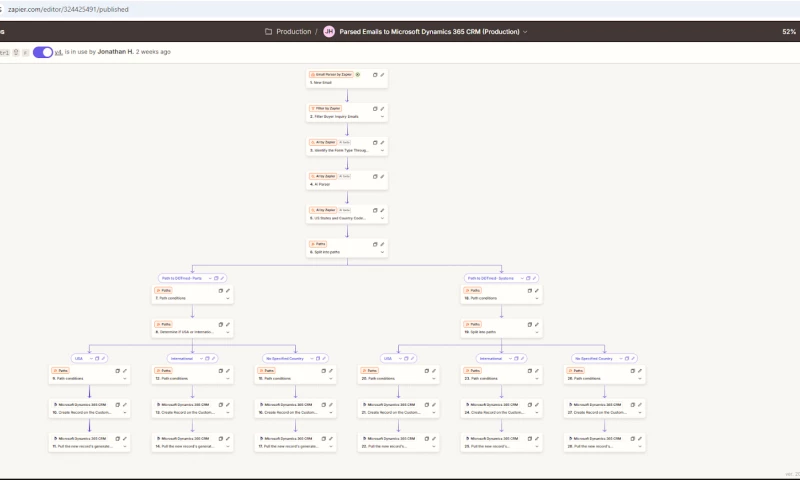Click the Filter by Zapier app badge

(x=326, y=109)
